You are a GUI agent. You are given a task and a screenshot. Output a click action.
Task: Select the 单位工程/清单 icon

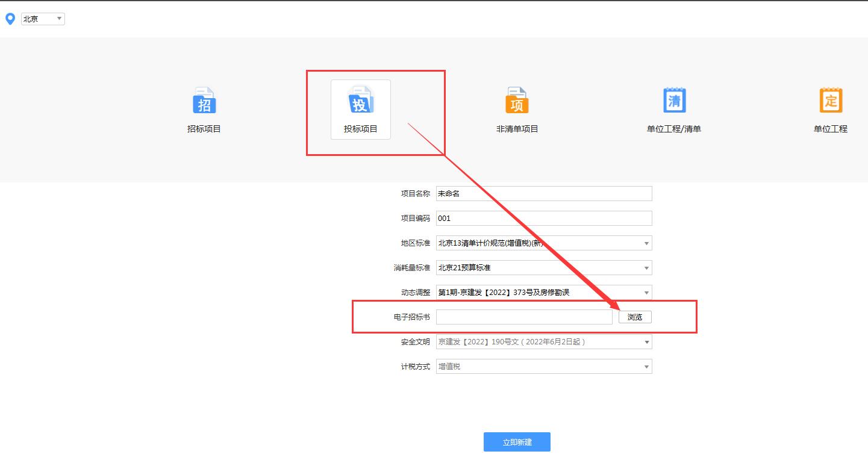pos(674,101)
